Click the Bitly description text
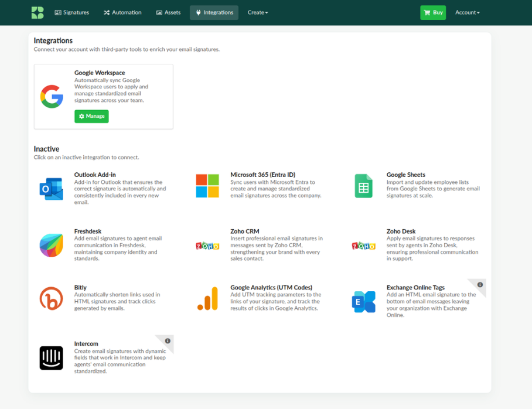Screen dimensions: 532x409 117,301
